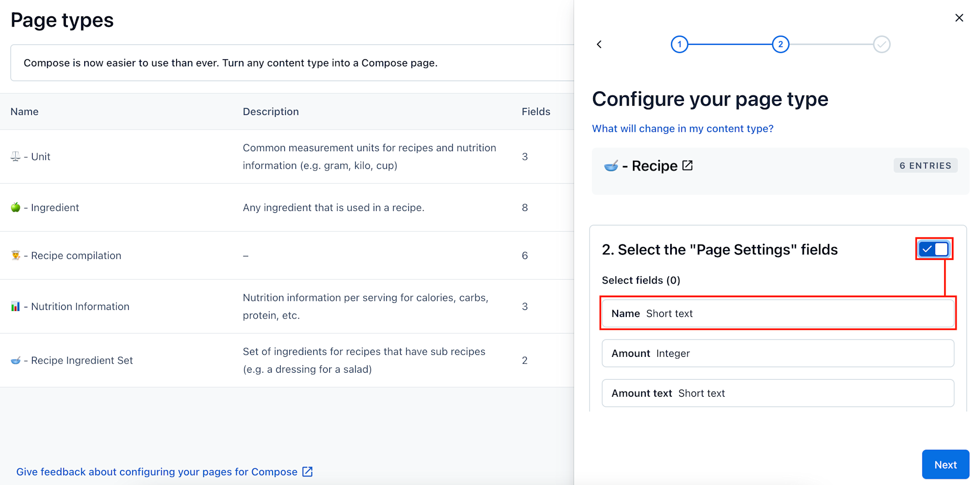Click the 'Set of ingredients for recipes' description
Image resolution: width=980 pixels, height=485 pixels.
364,360
